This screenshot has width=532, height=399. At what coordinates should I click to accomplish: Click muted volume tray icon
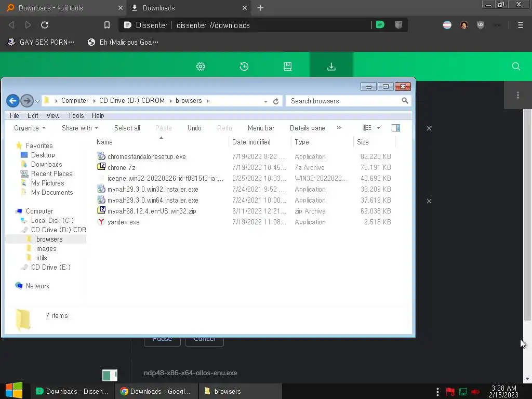(475, 392)
